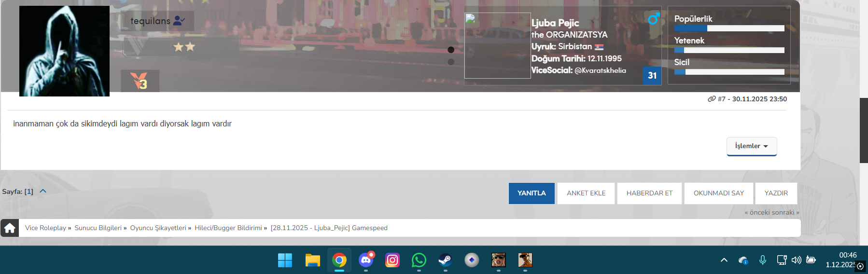The height and width of the screenshot is (274, 868).
Task: Toggle the microphone icon in system tray
Action: 763,260
